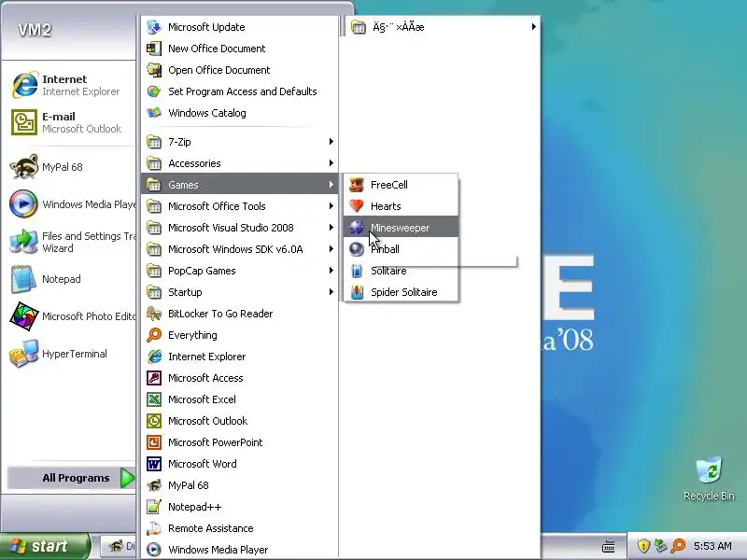Click the Microsoft Access icon
Image resolution: width=747 pixels, height=560 pixels.
154,378
